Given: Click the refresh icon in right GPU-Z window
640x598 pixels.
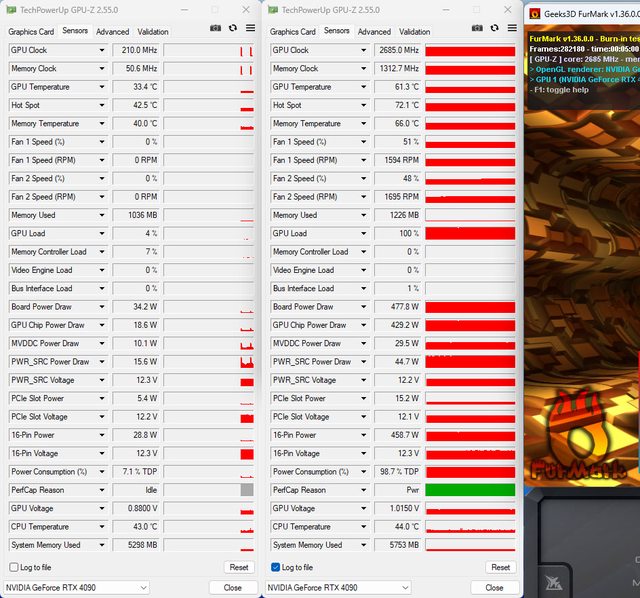Looking at the screenshot, I should tap(495, 29).
